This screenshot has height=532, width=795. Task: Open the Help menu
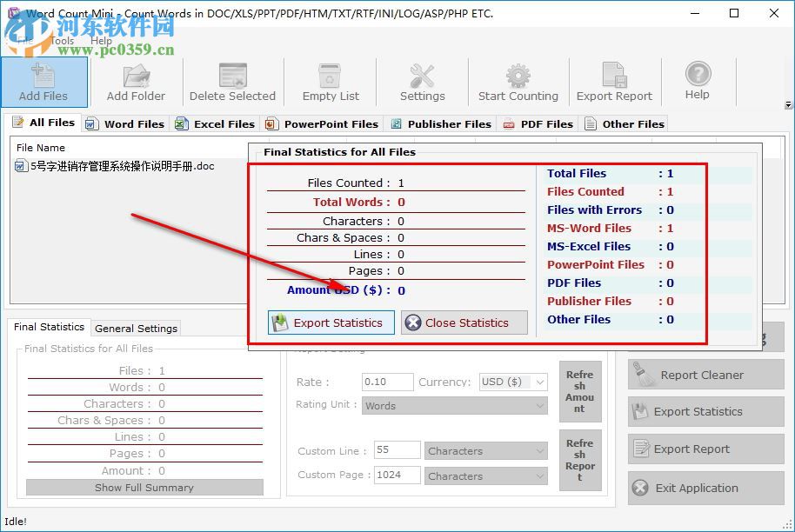coord(101,41)
